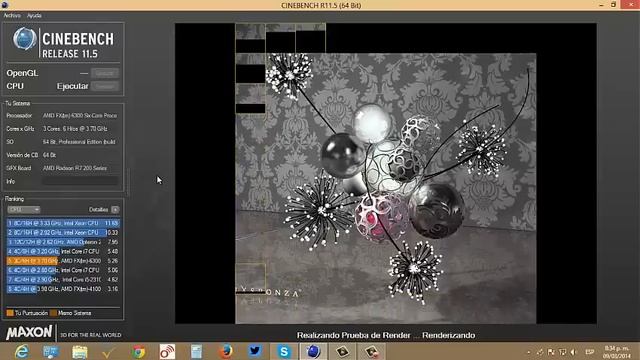Open File Explorer from the taskbar
Screen dimensions: 640x360
[x=80, y=351]
